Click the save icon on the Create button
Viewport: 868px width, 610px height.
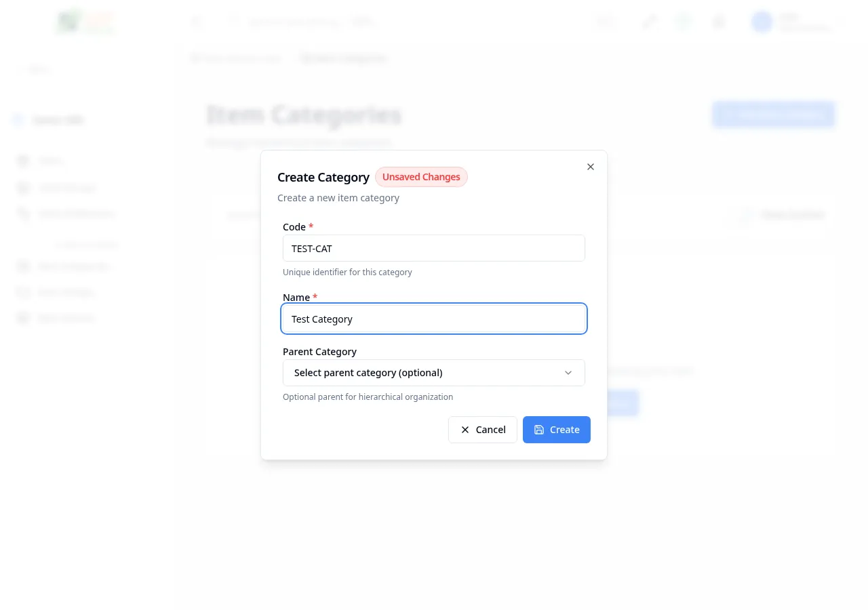[x=539, y=430]
